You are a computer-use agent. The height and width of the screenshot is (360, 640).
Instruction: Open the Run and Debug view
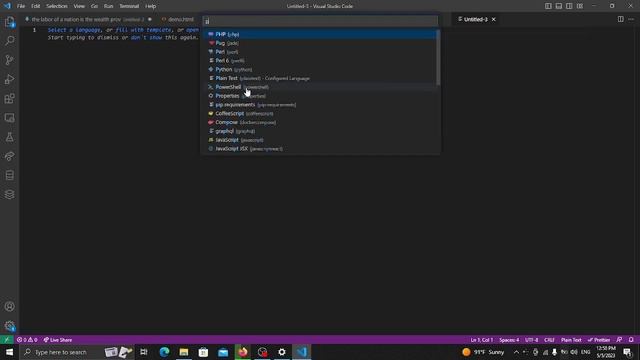click(9, 79)
